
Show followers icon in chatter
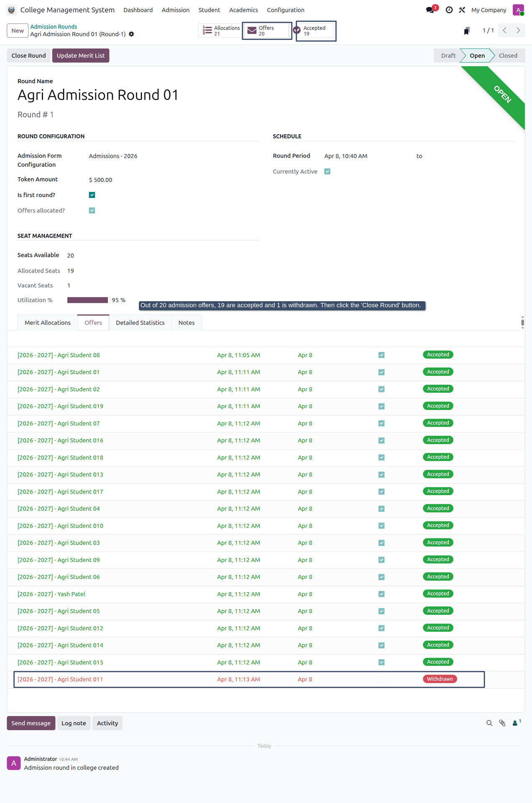[517, 723]
